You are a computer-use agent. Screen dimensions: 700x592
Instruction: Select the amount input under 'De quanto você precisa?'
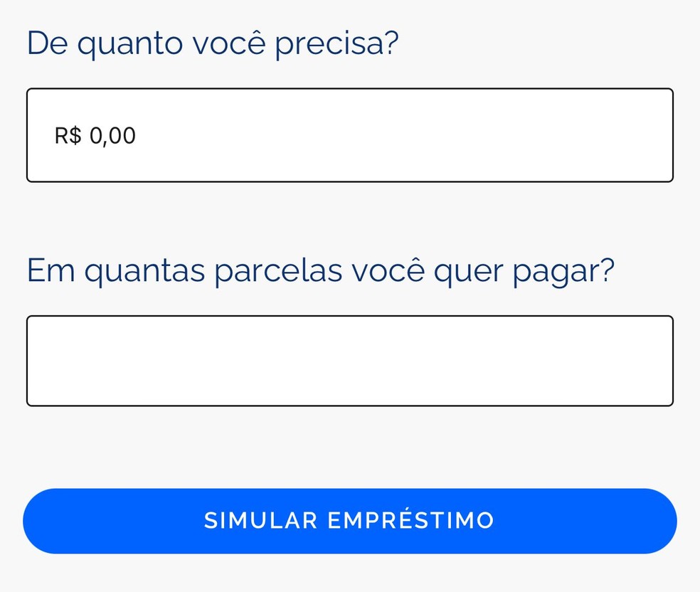(x=350, y=134)
